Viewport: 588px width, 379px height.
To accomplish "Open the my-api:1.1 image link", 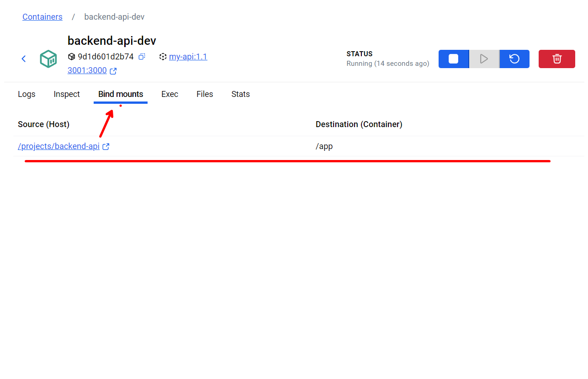I will pos(188,57).
